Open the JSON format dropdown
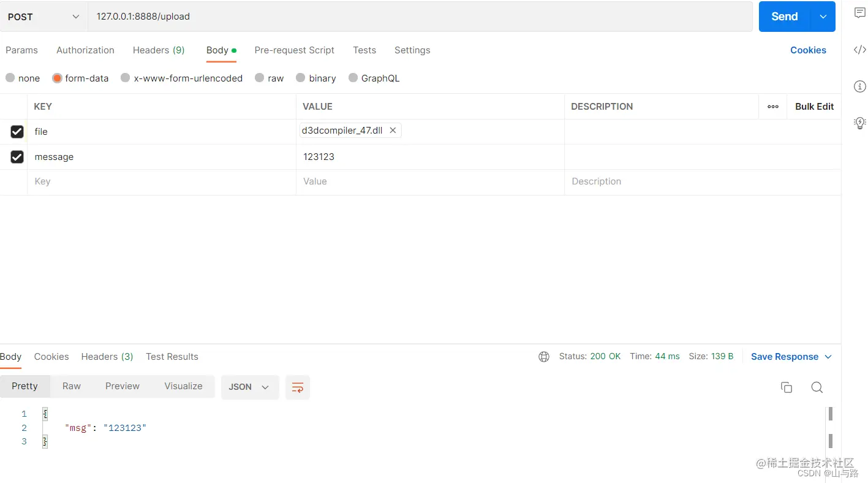 click(x=250, y=387)
